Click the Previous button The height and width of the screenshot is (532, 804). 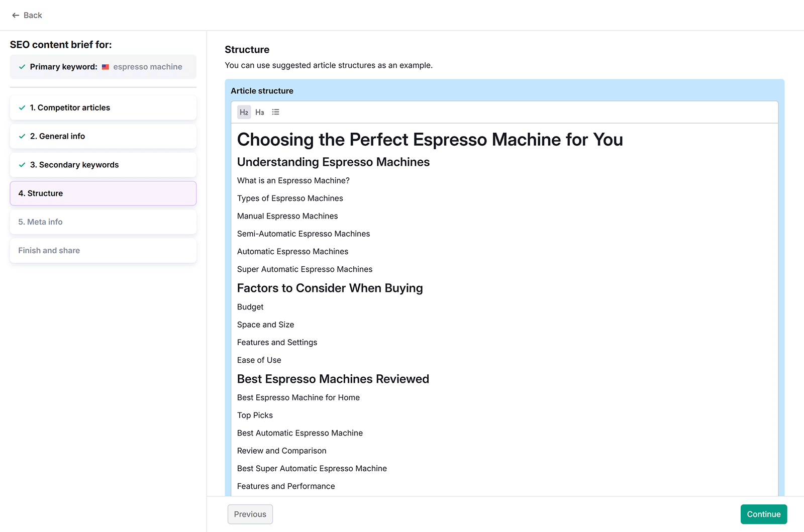(250, 514)
